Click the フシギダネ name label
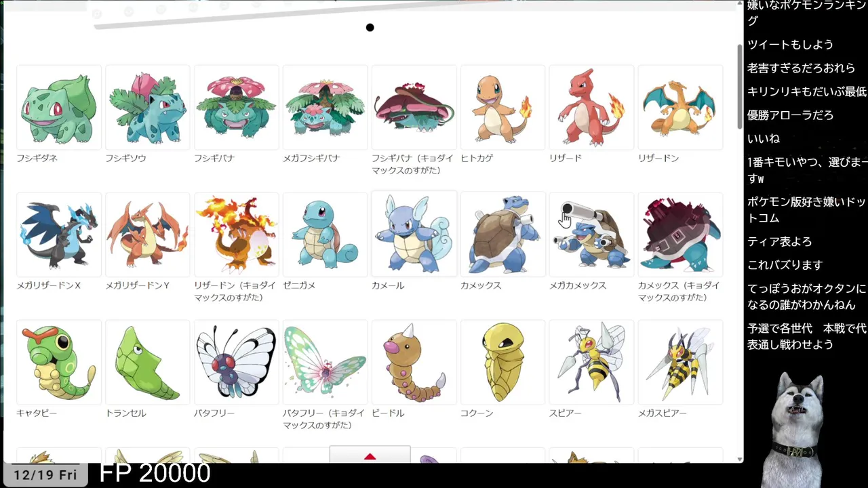Image resolution: width=868 pixels, height=488 pixels. 37,158
